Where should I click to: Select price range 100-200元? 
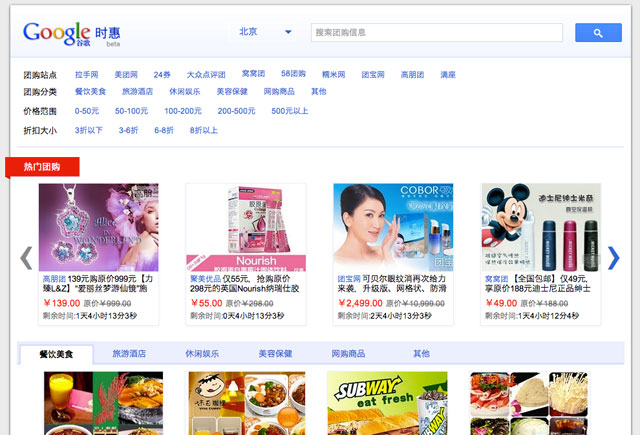[183, 111]
